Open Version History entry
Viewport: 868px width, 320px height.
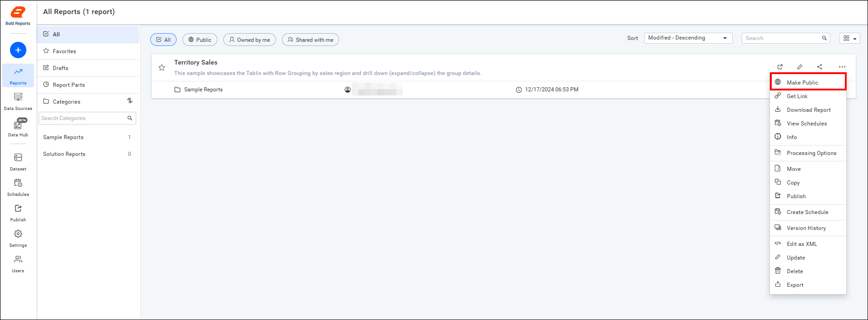tap(808, 228)
